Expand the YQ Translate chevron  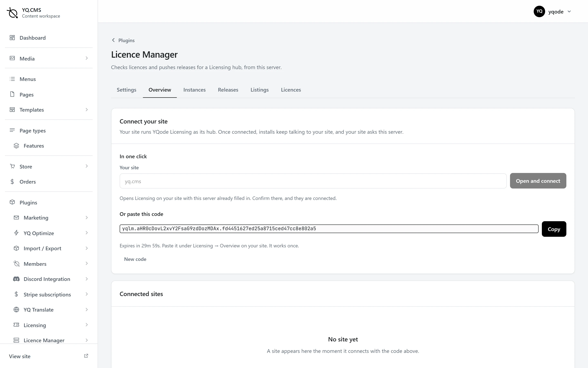tap(87, 310)
